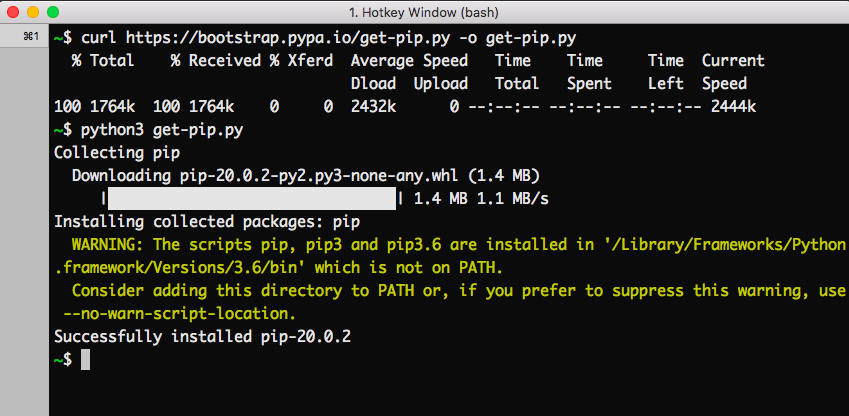Click "Installing collected packages: pip" line
Image resolution: width=849 pixels, height=416 pixels.
pos(206,222)
